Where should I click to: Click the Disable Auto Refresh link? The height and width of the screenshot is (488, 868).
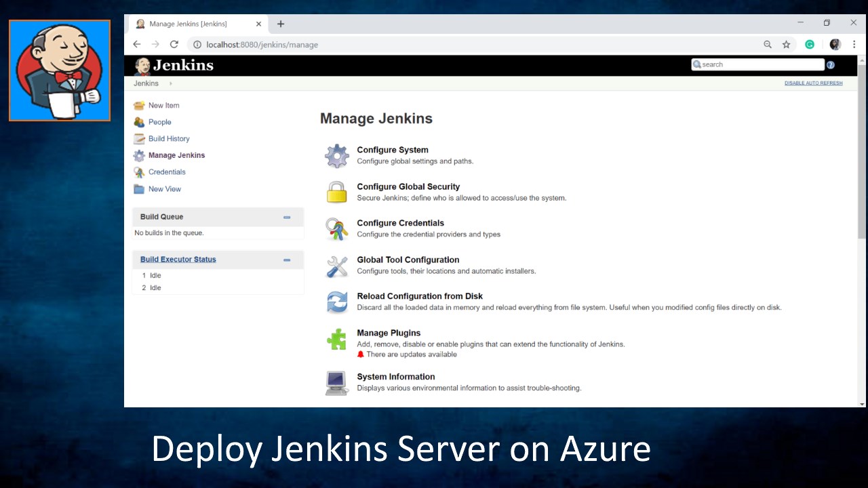[814, 83]
